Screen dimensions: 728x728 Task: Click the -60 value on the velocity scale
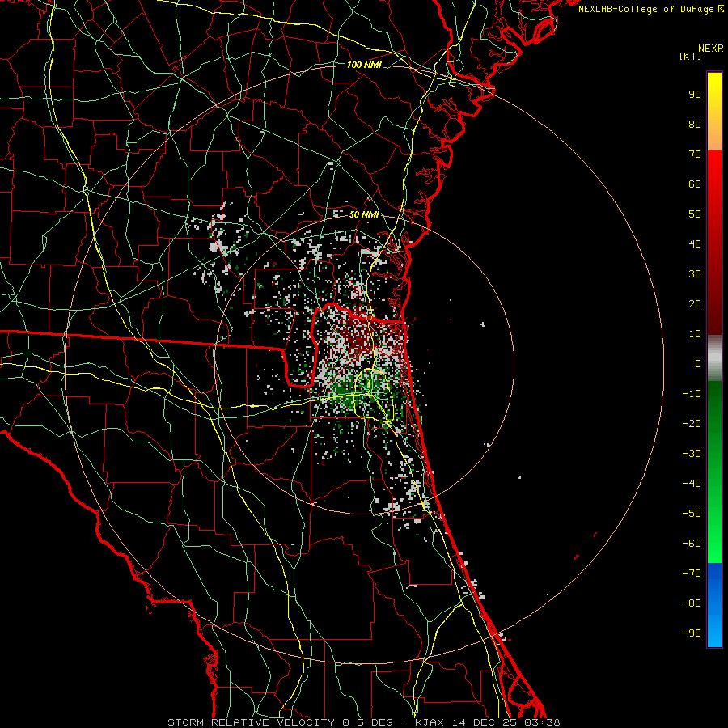(x=692, y=544)
